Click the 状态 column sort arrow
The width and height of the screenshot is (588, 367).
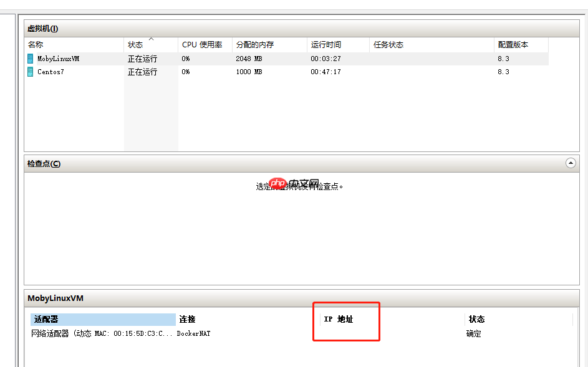150,41
